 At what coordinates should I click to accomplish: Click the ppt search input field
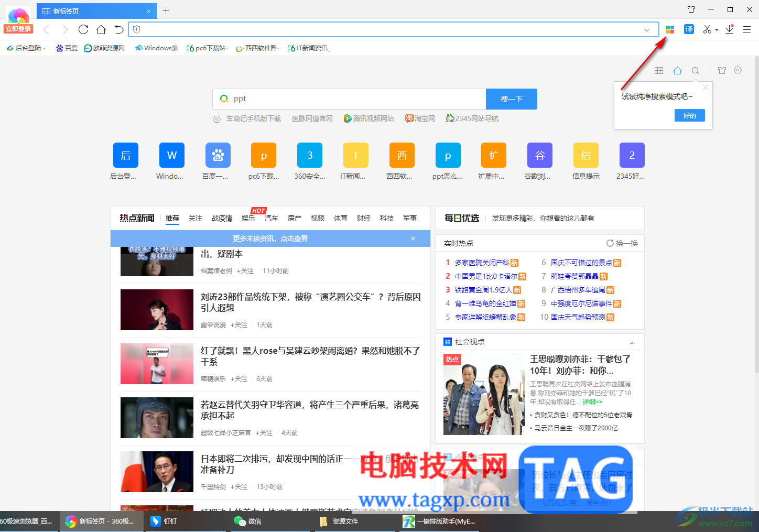point(349,99)
